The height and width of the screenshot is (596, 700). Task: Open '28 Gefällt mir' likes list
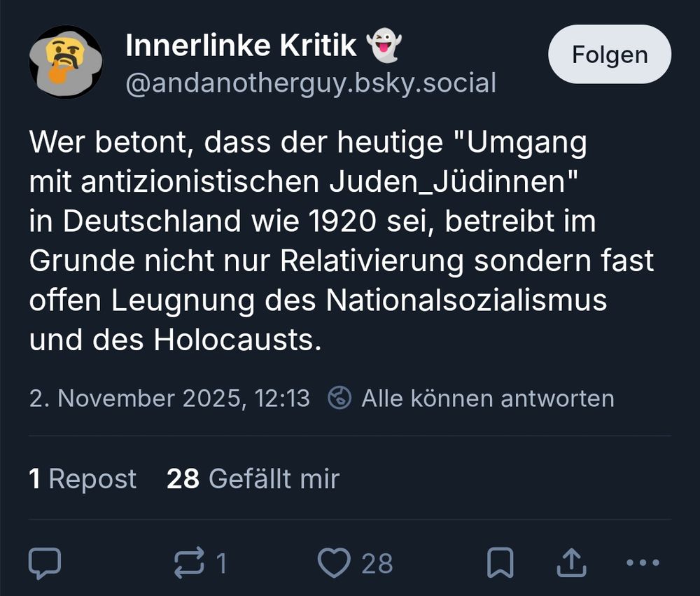252,478
